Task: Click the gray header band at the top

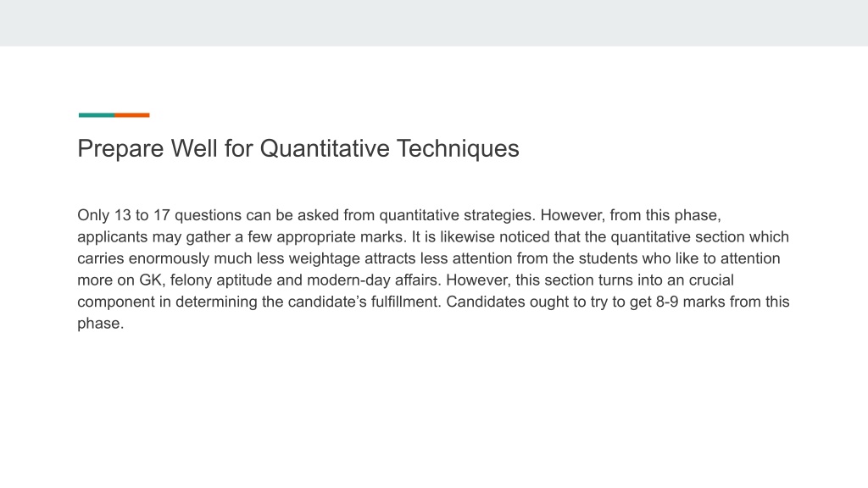Action: pyautogui.click(x=434, y=23)
